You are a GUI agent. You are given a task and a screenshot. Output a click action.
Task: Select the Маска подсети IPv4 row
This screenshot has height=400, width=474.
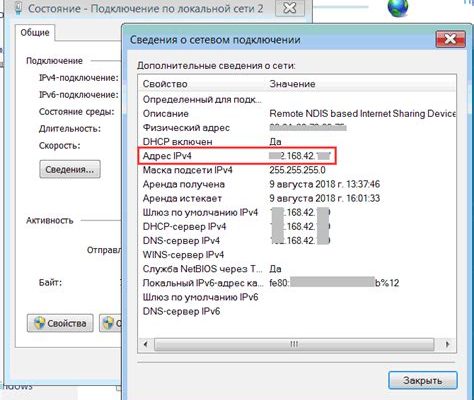click(x=297, y=170)
